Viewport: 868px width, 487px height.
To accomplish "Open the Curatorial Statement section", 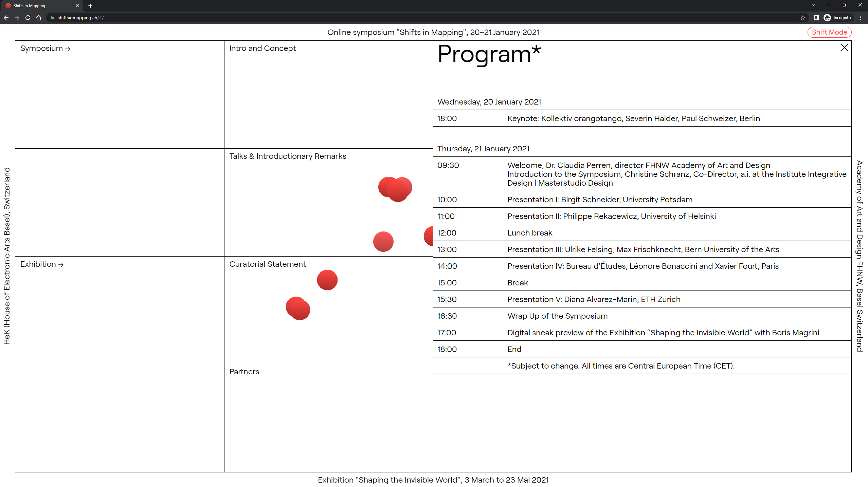I will [267, 264].
